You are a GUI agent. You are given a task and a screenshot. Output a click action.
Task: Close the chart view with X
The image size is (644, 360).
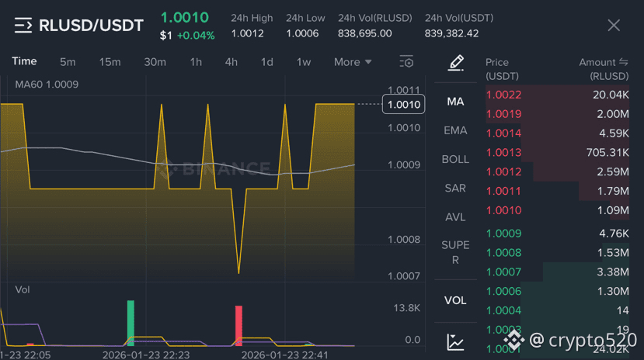614,26
